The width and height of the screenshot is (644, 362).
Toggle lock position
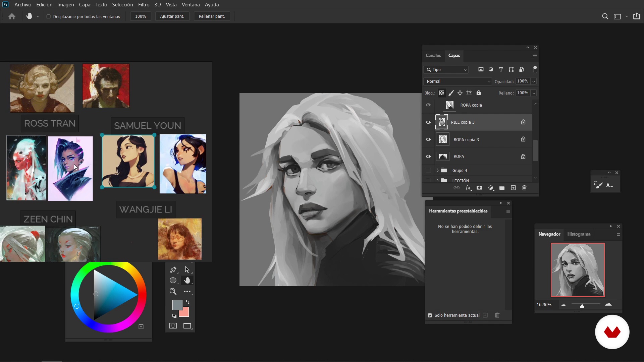[x=460, y=93]
